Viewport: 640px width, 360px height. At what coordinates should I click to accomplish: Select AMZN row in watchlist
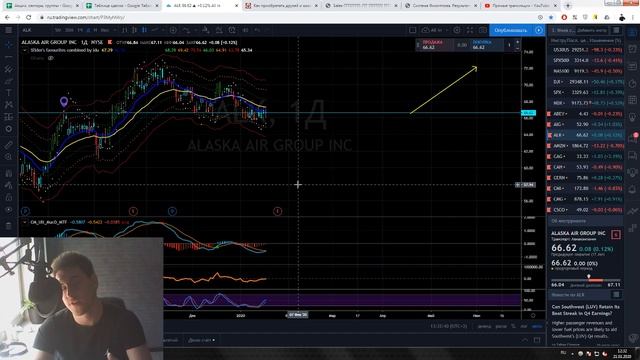(x=585, y=146)
